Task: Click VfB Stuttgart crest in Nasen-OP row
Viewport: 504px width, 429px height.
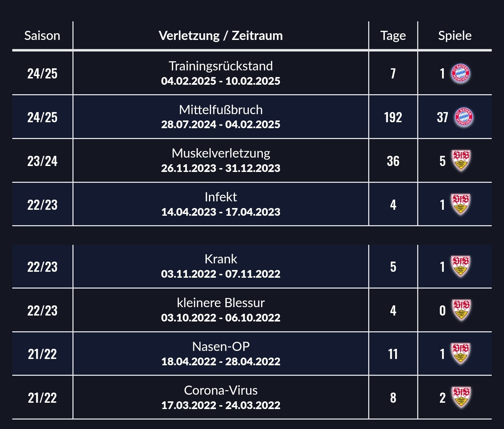Action: pos(460,354)
